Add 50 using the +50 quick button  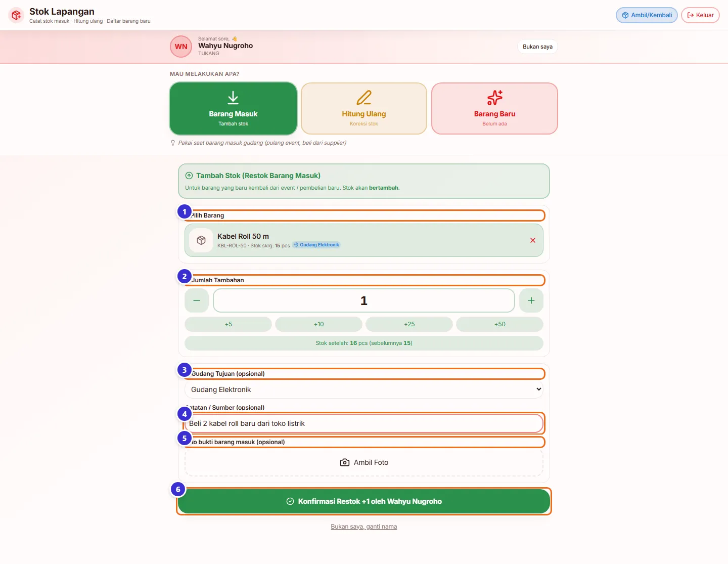(x=500, y=324)
